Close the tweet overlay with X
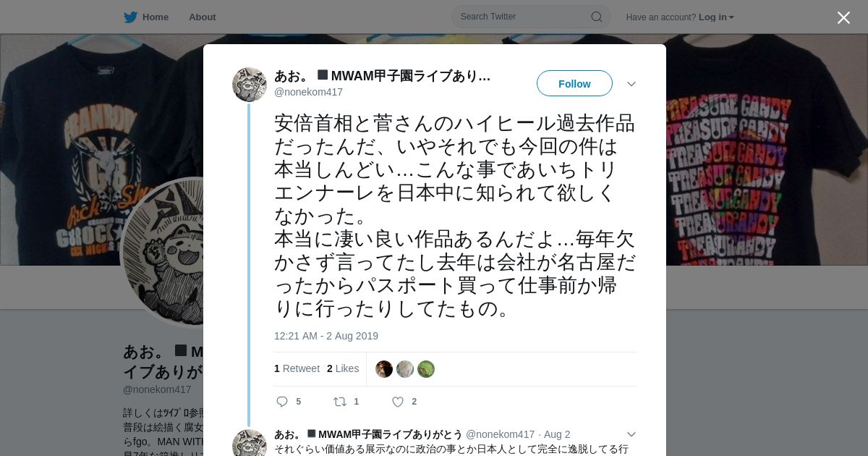This screenshot has height=456, width=868. (x=843, y=17)
